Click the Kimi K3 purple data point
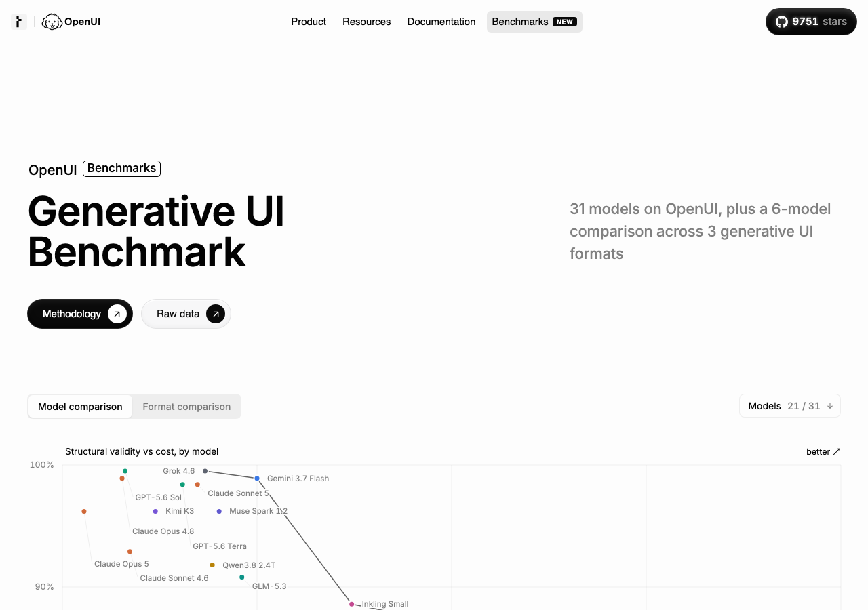 click(155, 511)
